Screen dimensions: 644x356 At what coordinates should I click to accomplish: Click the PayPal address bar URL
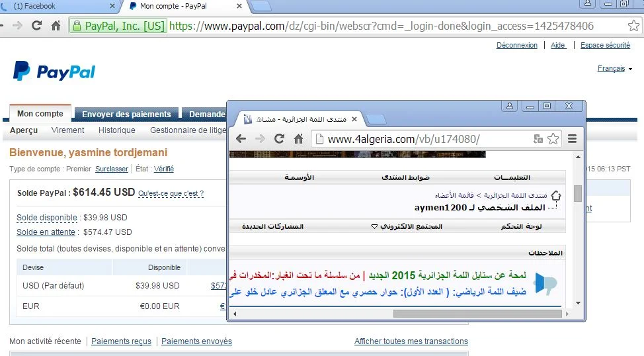click(x=381, y=26)
